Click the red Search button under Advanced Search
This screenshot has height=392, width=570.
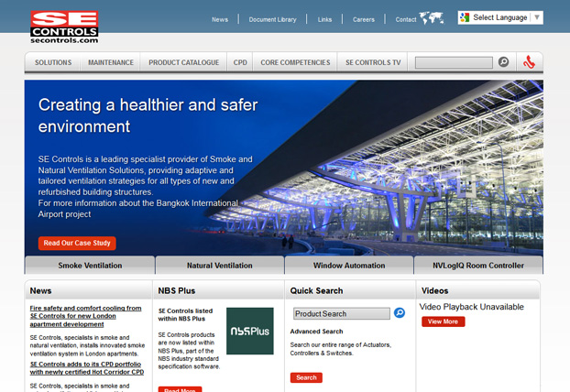coord(306,377)
